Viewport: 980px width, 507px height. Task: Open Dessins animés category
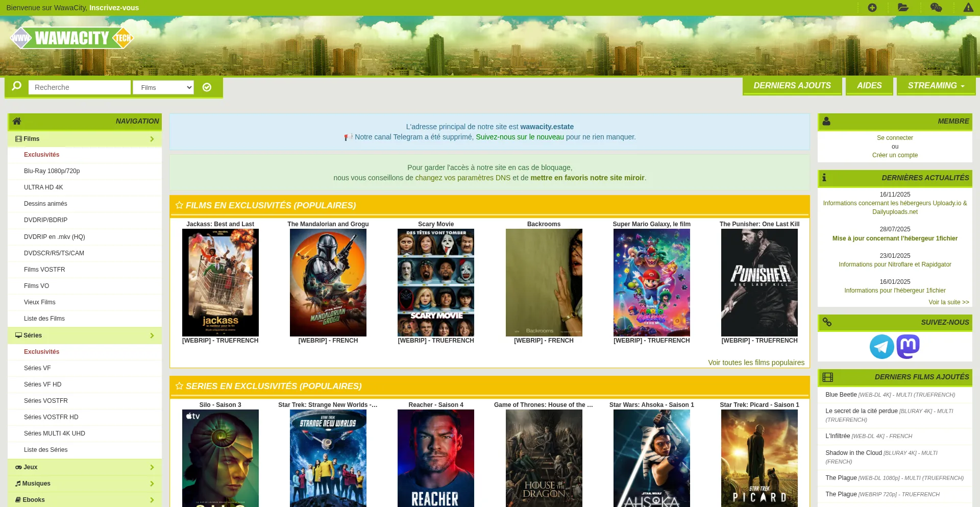coord(45,204)
